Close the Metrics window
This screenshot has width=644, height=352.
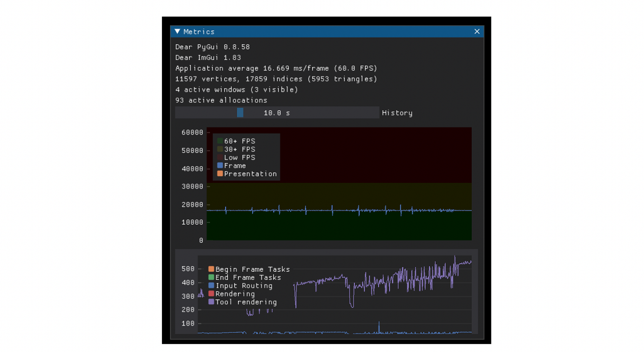(477, 32)
